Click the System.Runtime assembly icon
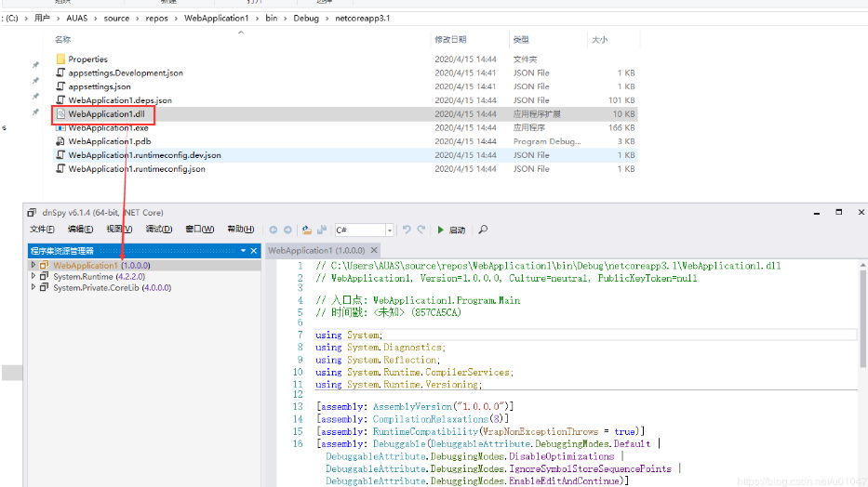Image resolution: width=868 pixels, height=487 pixels. click(x=44, y=276)
